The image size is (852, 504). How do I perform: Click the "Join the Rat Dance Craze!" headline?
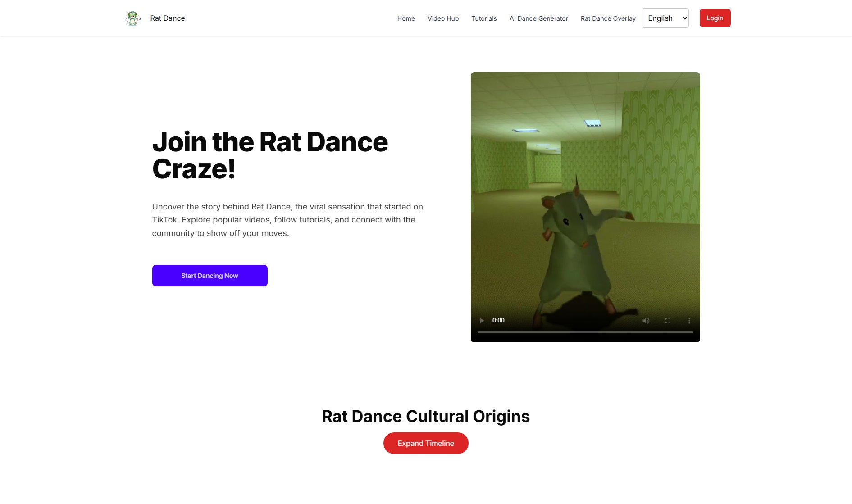tap(269, 155)
